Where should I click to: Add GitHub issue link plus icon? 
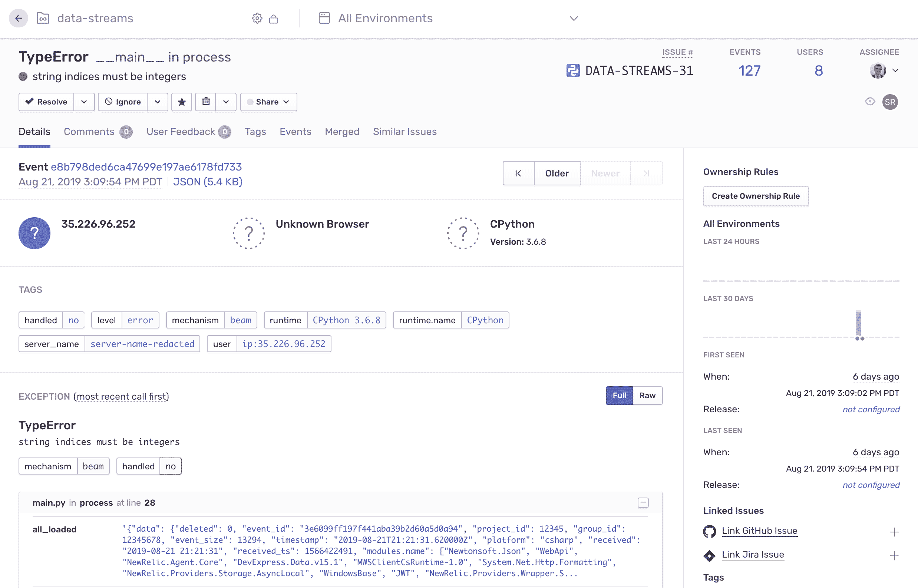pyautogui.click(x=894, y=532)
